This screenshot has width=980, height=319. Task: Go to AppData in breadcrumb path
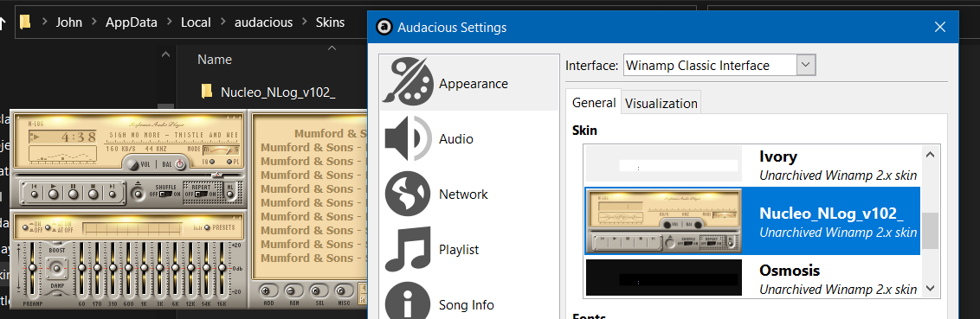pos(132,22)
